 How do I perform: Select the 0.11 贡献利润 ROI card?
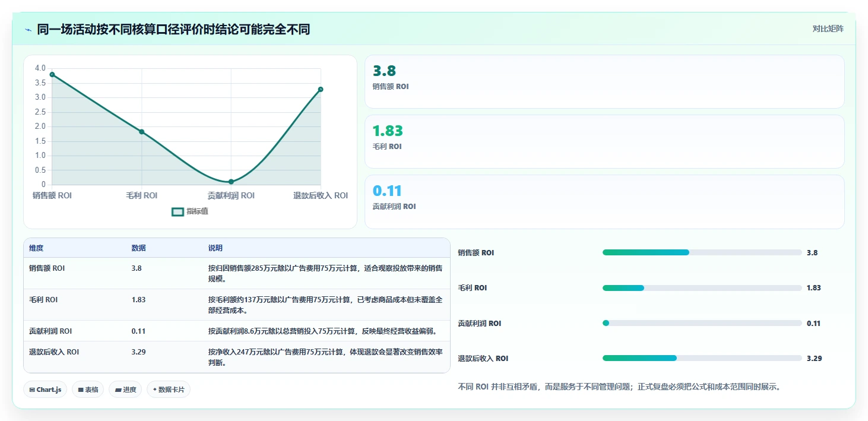604,201
